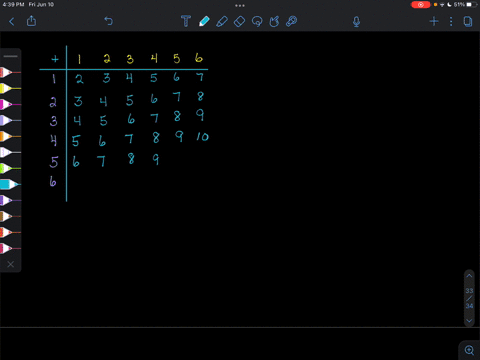The width and height of the screenshot is (480, 360).
Task: Pick the white favorite pen
Action: 10,152
